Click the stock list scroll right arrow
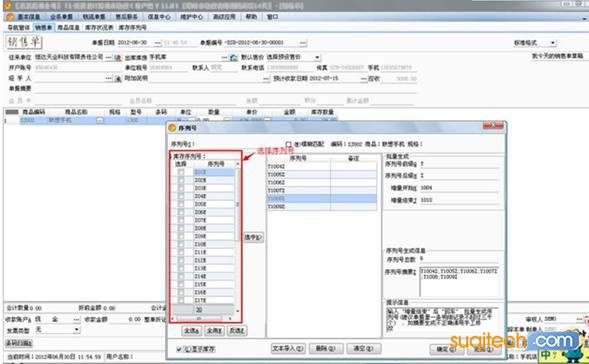589x364 pixels. click(230, 319)
